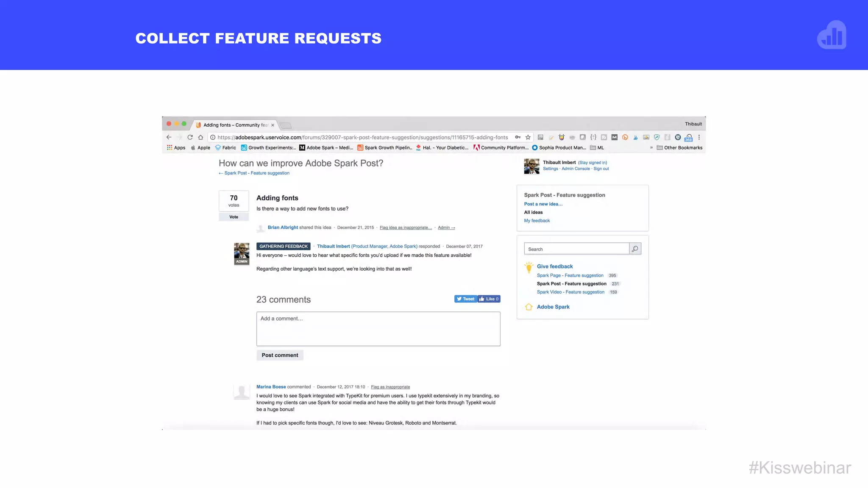Open the Fabric bookmark
The width and height of the screenshot is (868, 488).
click(225, 148)
